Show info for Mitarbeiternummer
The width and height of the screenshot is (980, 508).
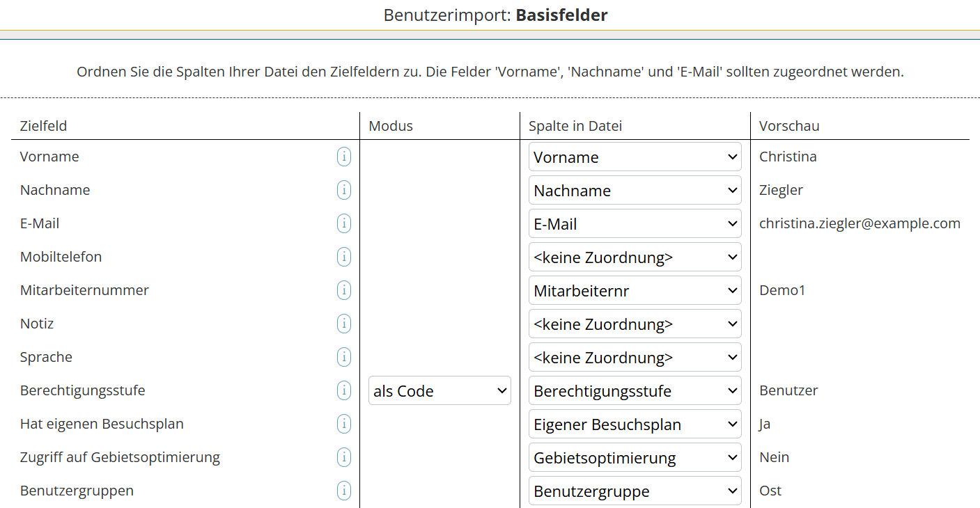pos(343,290)
